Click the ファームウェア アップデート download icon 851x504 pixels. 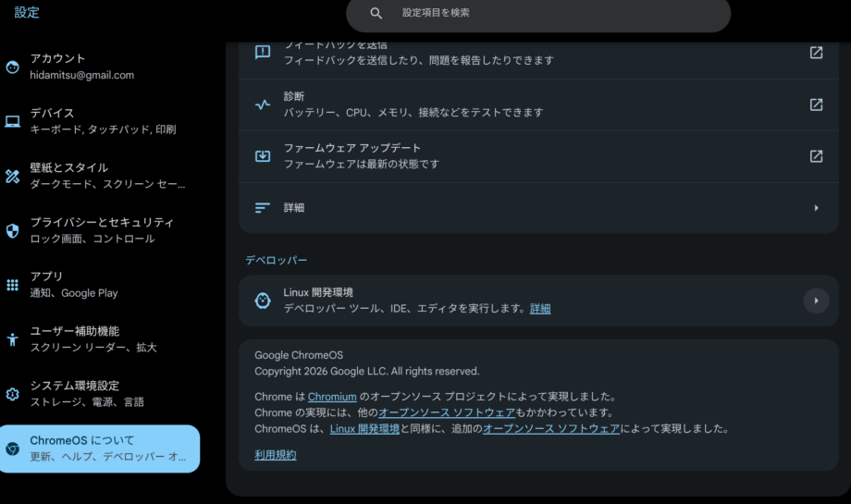click(x=263, y=156)
